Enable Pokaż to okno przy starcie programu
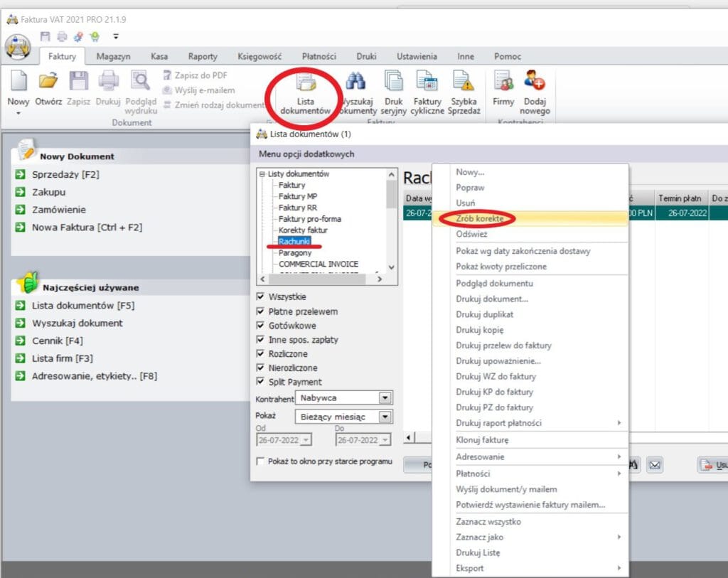This screenshot has height=578, width=728. tap(260, 461)
